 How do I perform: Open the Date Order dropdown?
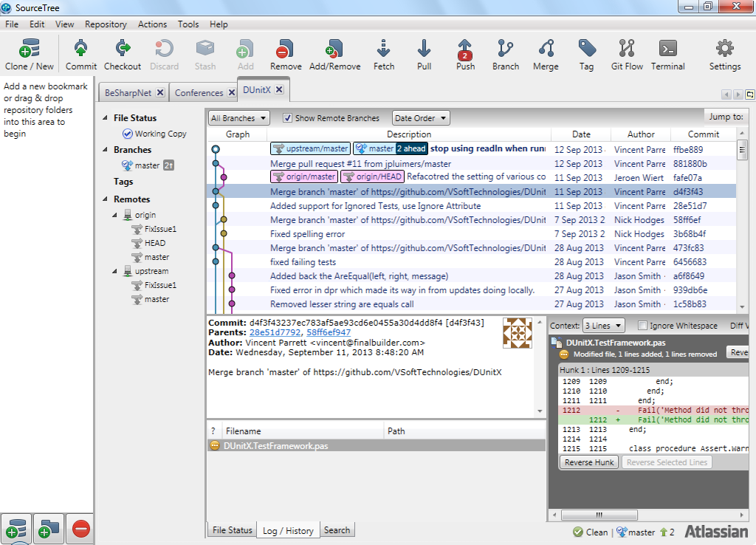[420, 118]
